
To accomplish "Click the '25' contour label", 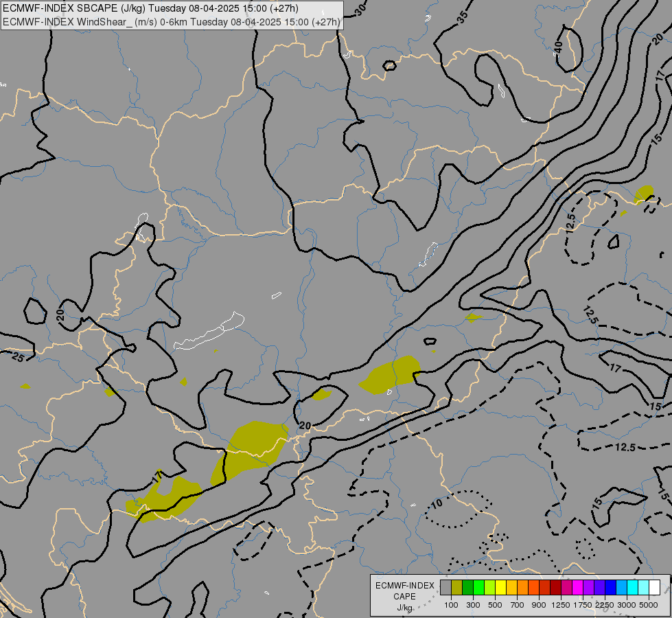I will tap(18, 357).
